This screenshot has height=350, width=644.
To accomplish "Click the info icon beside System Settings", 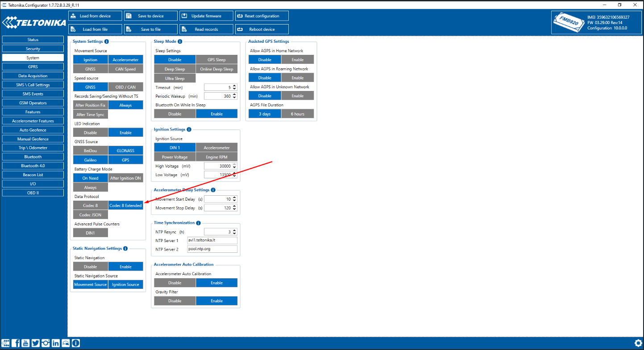I will click(106, 41).
